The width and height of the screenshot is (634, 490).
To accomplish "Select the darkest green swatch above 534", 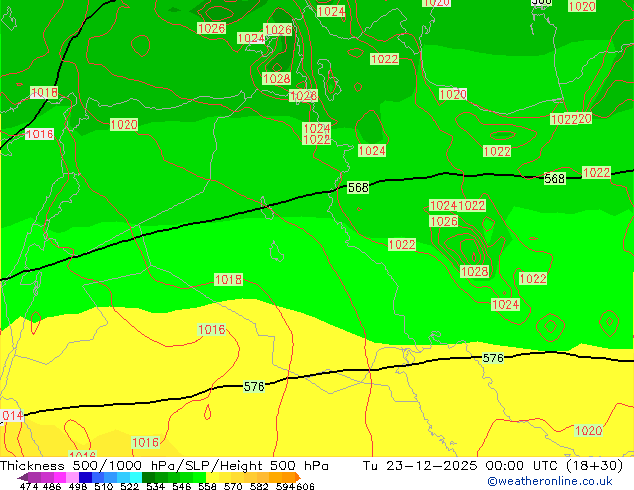I will pos(148,477).
